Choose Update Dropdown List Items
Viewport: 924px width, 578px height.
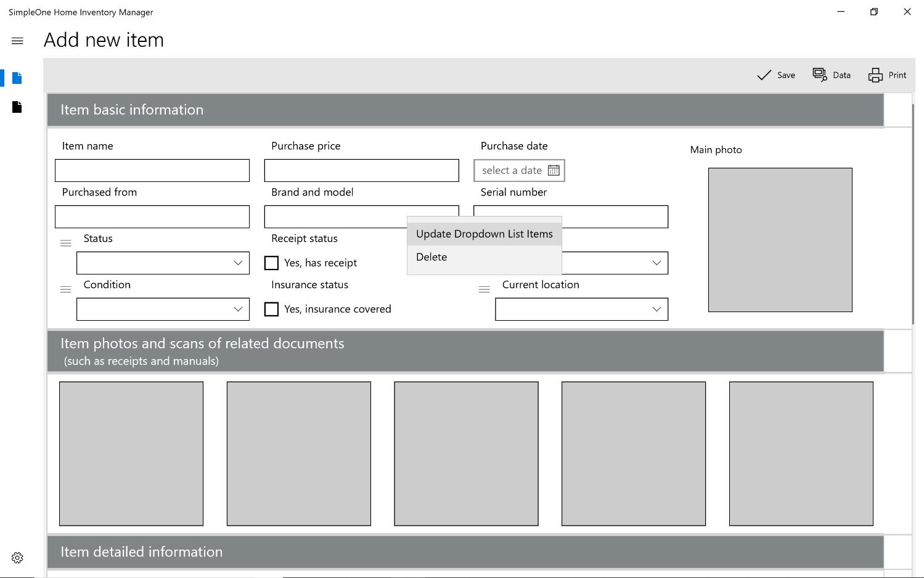pyautogui.click(x=484, y=234)
